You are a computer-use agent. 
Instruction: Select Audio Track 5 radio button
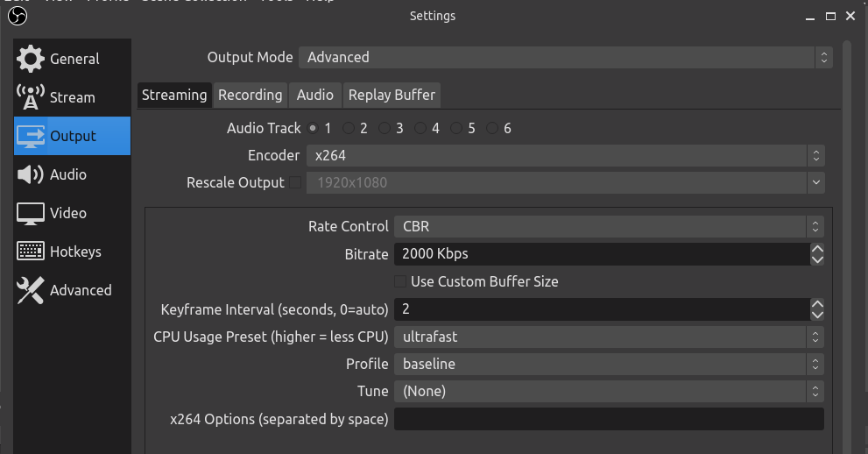point(456,128)
